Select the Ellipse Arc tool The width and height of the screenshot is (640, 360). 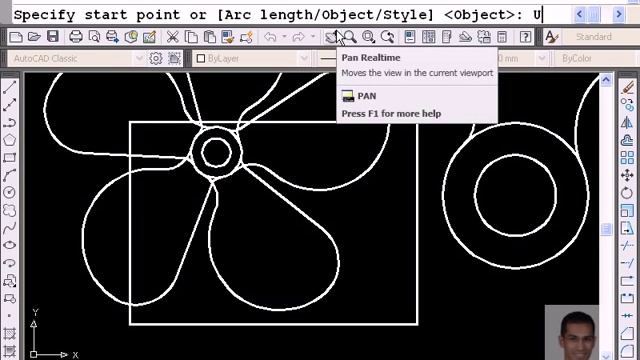pos(9,263)
